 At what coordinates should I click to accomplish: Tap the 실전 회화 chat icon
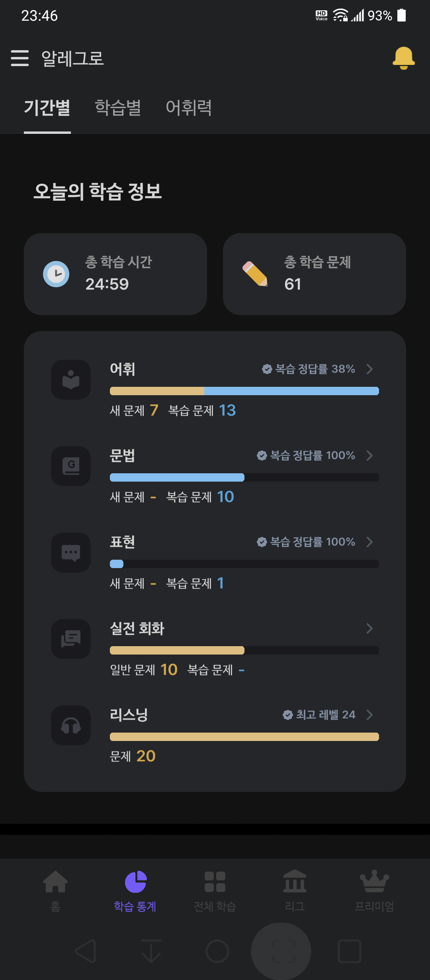(71, 639)
